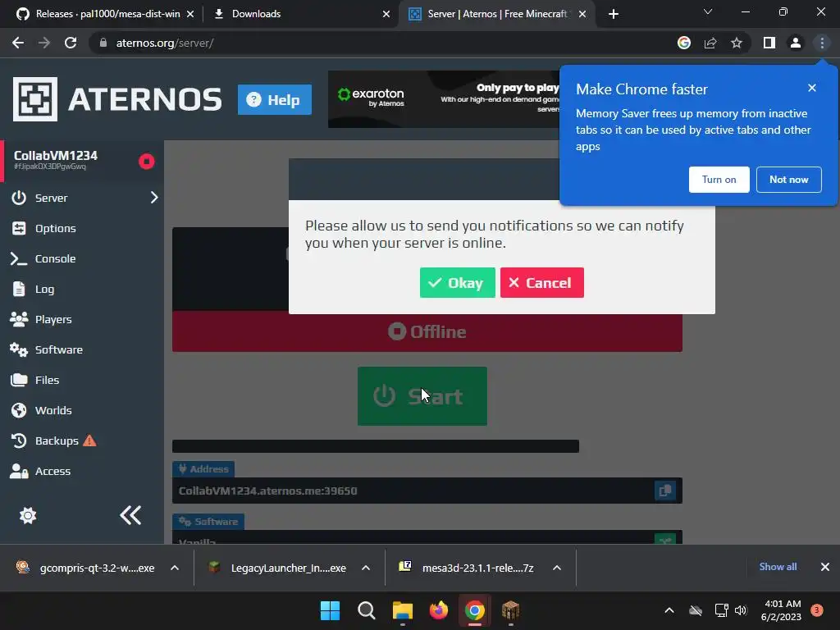This screenshot has height=630, width=840.
Task: Close the Downloads tab
Action: pyautogui.click(x=386, y=14)
